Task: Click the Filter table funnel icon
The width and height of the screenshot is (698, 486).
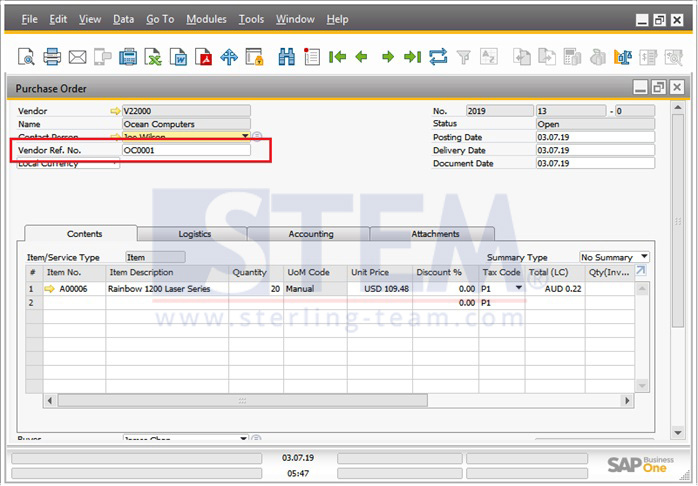Action: [463, 57]
